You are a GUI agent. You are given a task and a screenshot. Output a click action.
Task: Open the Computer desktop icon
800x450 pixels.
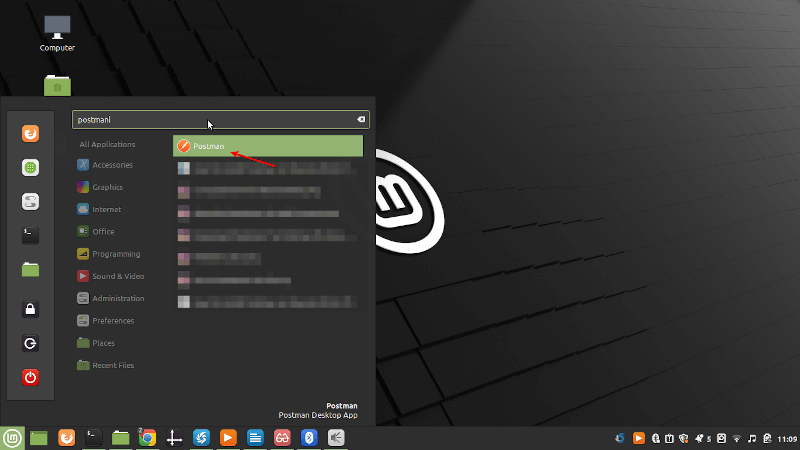57,33
